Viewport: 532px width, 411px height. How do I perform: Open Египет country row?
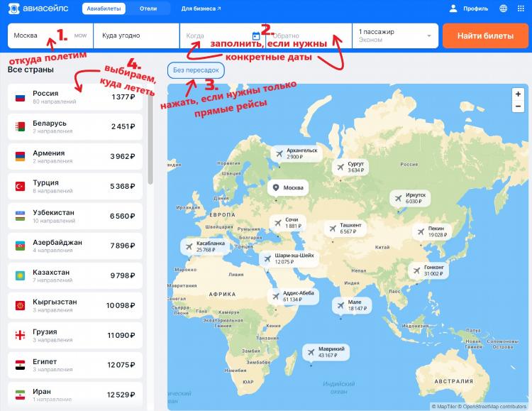coord(75,365)
